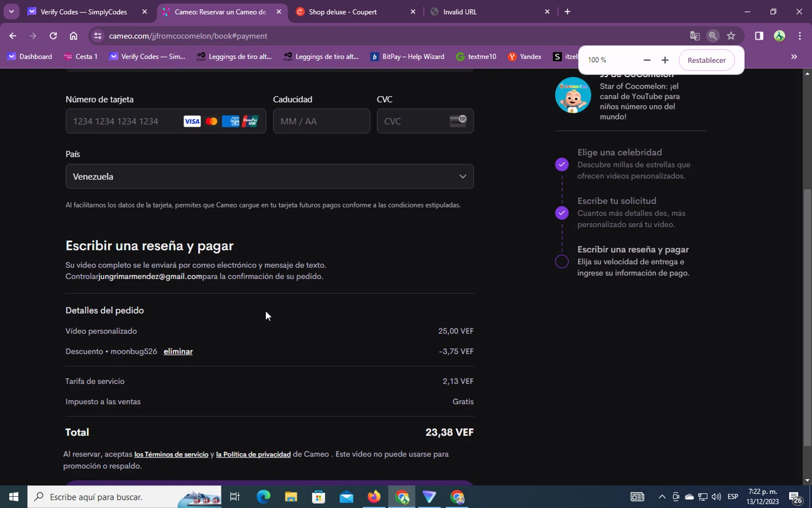Click the Número de tarjeta input field
Image resolution: width=812 pixels, height=508 pixels.
point(166,121)
